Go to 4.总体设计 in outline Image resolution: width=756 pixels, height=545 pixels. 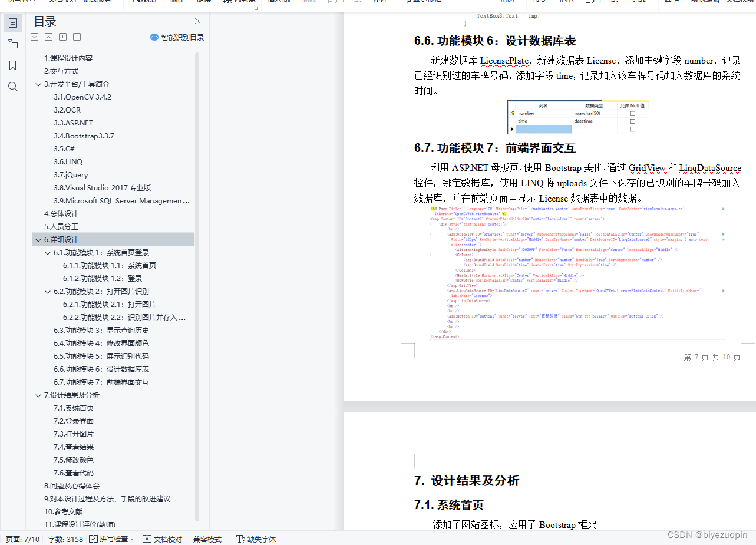(61, 214)
